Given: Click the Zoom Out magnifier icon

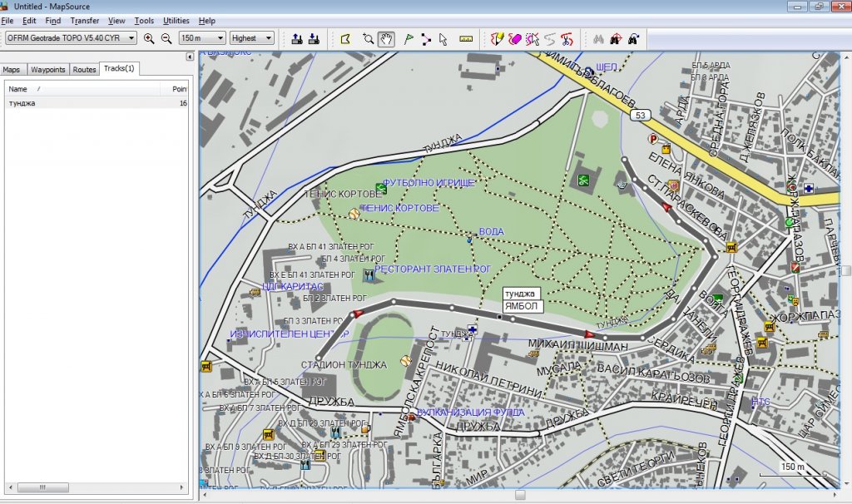Looking at the screenshot, I should [x=166, y=38].
